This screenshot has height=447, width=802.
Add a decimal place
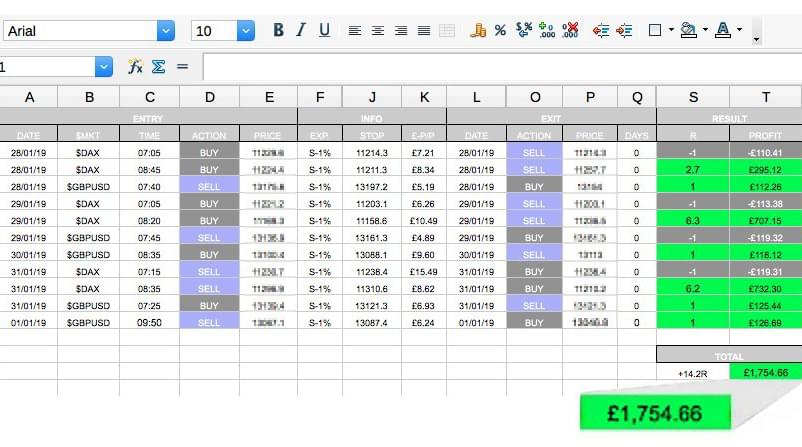point(546,31)
